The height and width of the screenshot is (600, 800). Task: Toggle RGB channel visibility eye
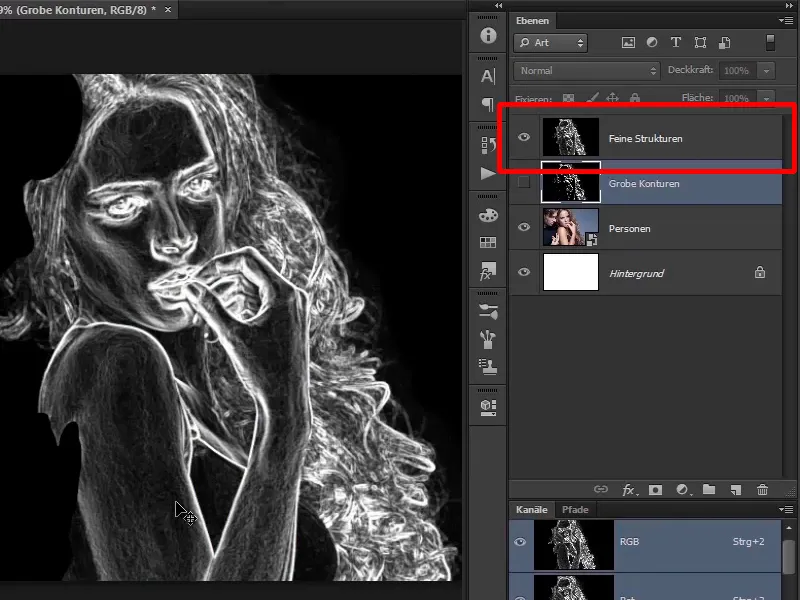(520, 542)
